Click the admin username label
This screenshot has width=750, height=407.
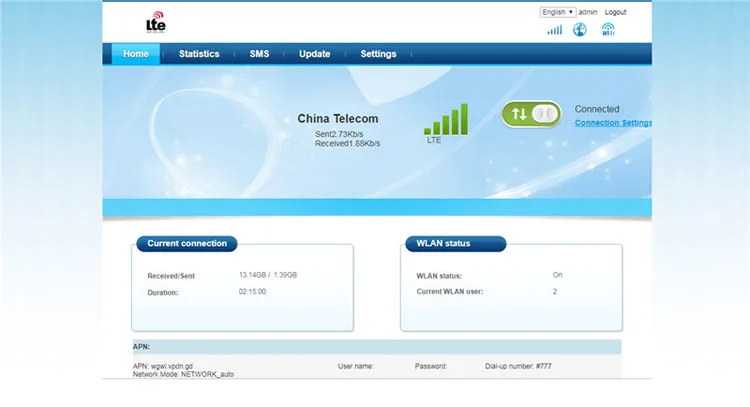[x=589, y=12]
